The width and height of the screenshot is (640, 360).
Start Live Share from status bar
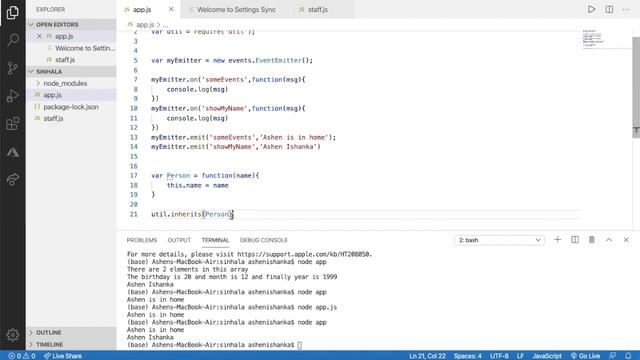click(x=63, y=356)
